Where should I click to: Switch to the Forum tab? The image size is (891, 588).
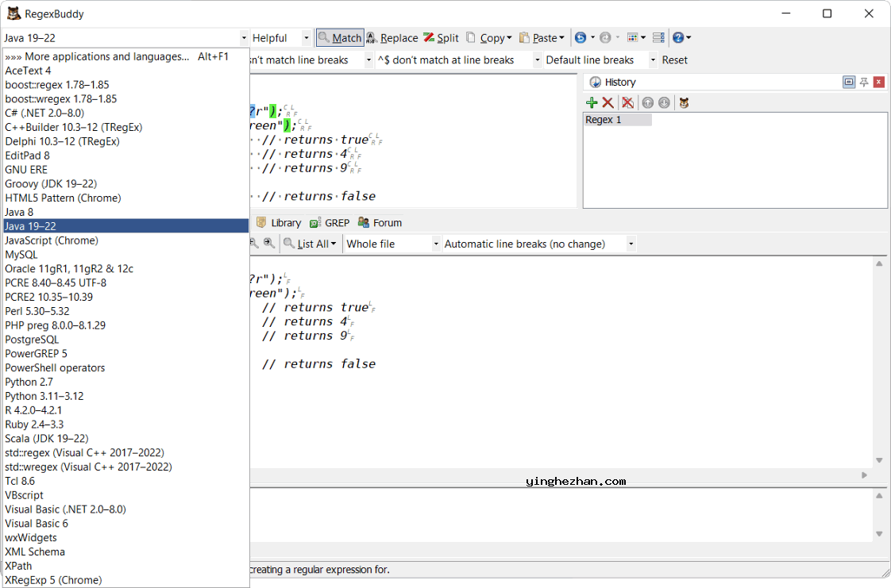tap(380, 223)
